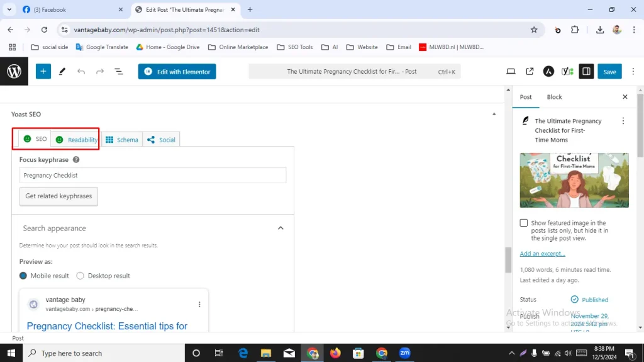Open File Explorer from the taskbar
The image size is (644, 362).
coord(266,353)
